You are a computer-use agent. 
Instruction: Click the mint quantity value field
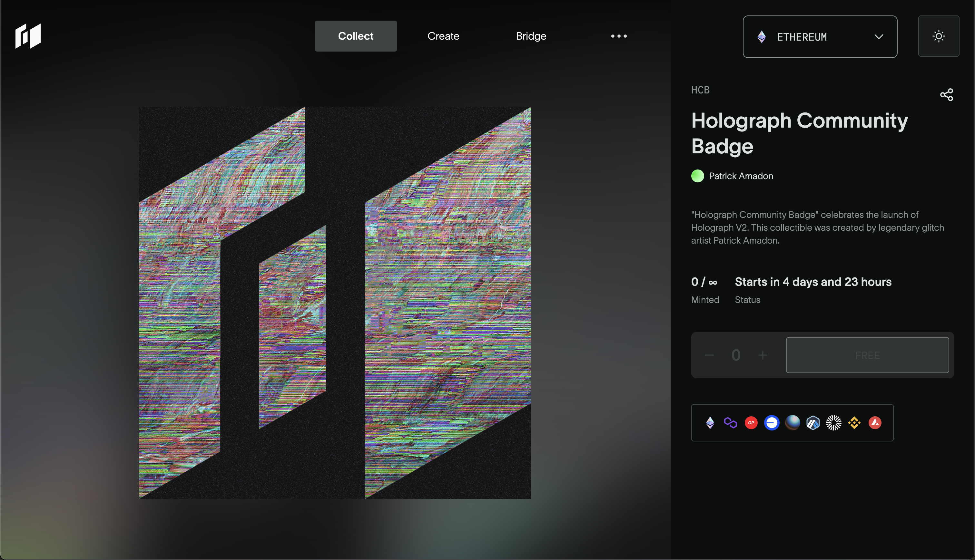(736, 355)
